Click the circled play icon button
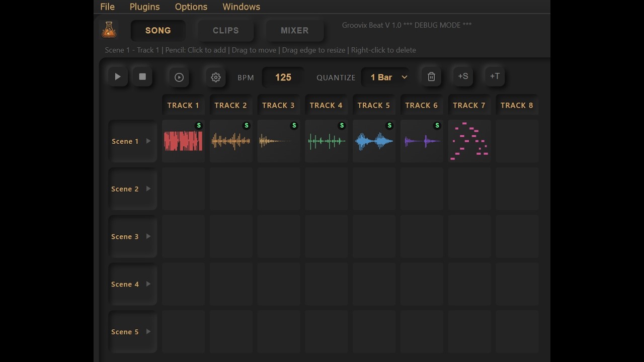This screenshot has height=362, width=644. click(x=179, y=77)
